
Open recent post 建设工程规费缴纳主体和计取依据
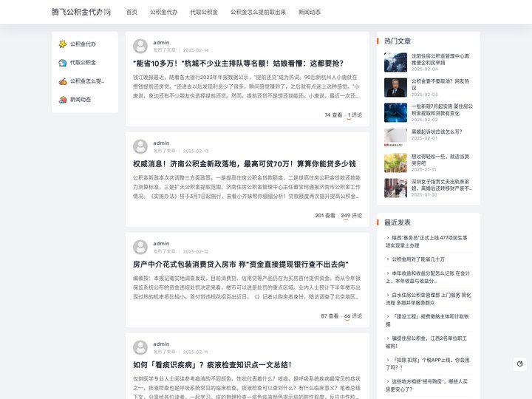coord(427,320)
